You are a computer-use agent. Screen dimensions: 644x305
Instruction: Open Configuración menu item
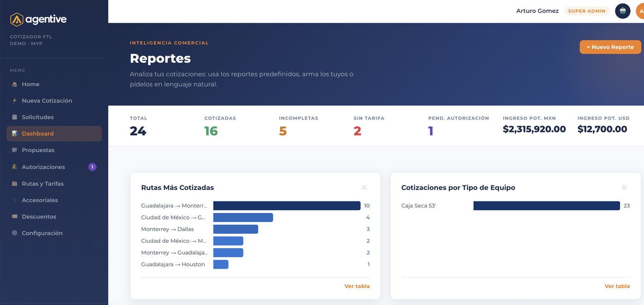[x=54, y=233]
